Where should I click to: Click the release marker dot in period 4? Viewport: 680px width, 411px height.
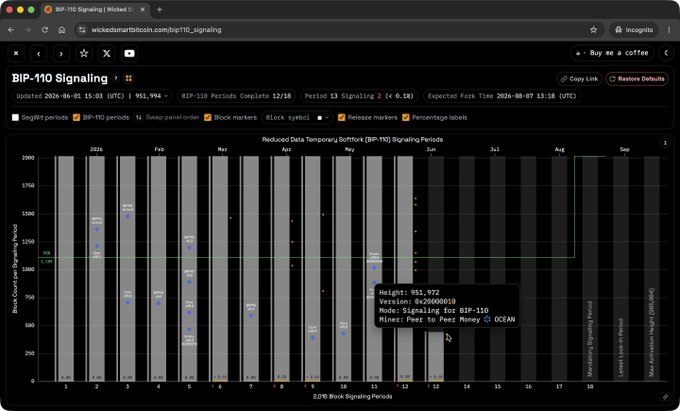click(158, 303)
